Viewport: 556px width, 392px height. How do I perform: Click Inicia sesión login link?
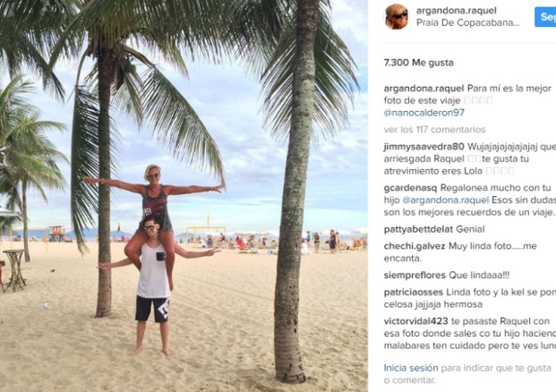click(x=411, y=368)
